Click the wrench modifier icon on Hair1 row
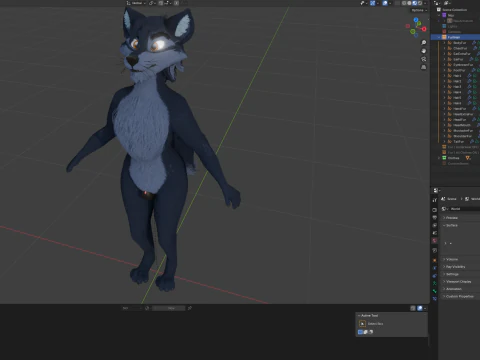Screen dimensions: 480x360 pos(469,76)
